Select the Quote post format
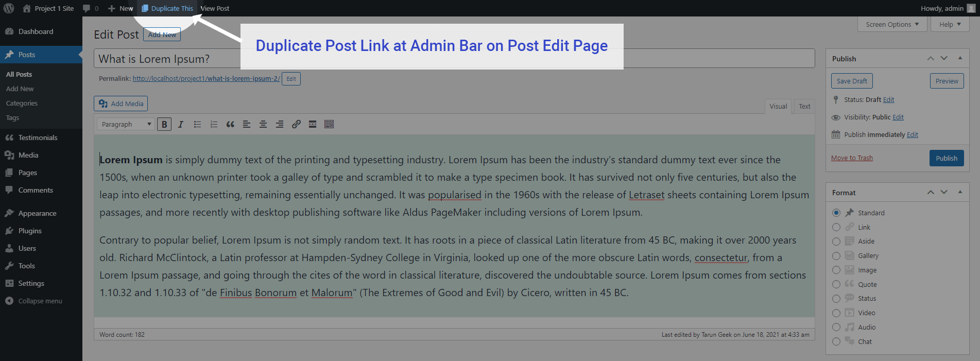 [x=836, y=284]
